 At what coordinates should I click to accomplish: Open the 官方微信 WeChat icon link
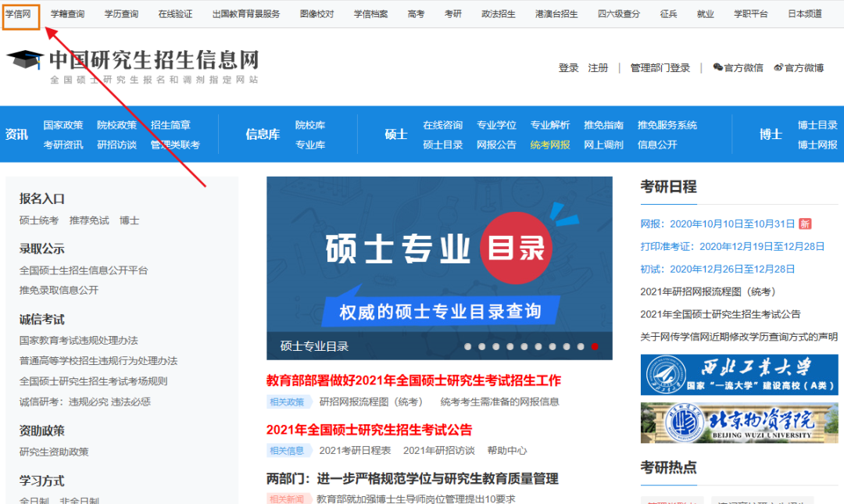pyautogui.click(x=718, y=68)
